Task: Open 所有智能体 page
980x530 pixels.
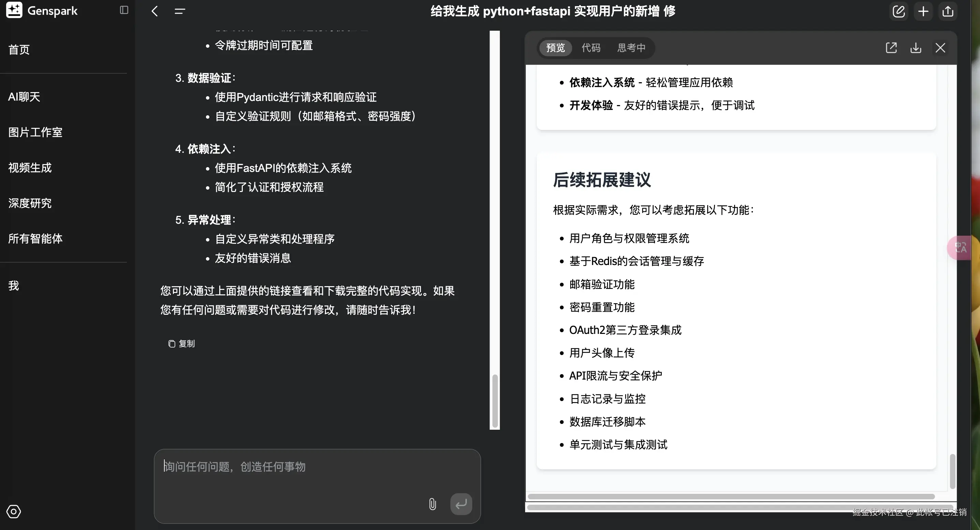Action: coord(35,239)
